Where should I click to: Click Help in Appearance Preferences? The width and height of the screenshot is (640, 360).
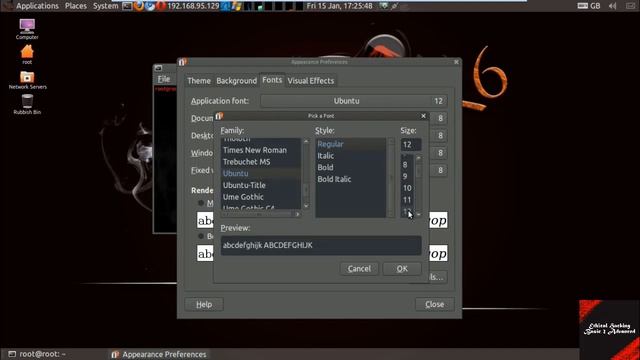tap(204, 304)
